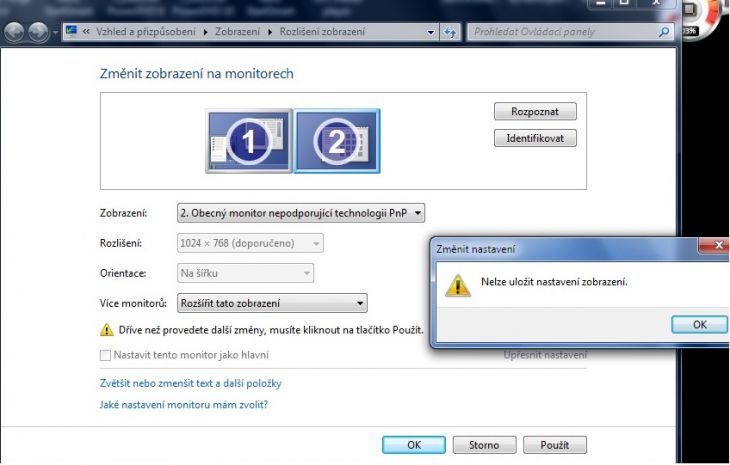Viewport: 730px width, 465px height.
Task: Open the Orientace Na šířku dropdown
Action: coord(245,273)
